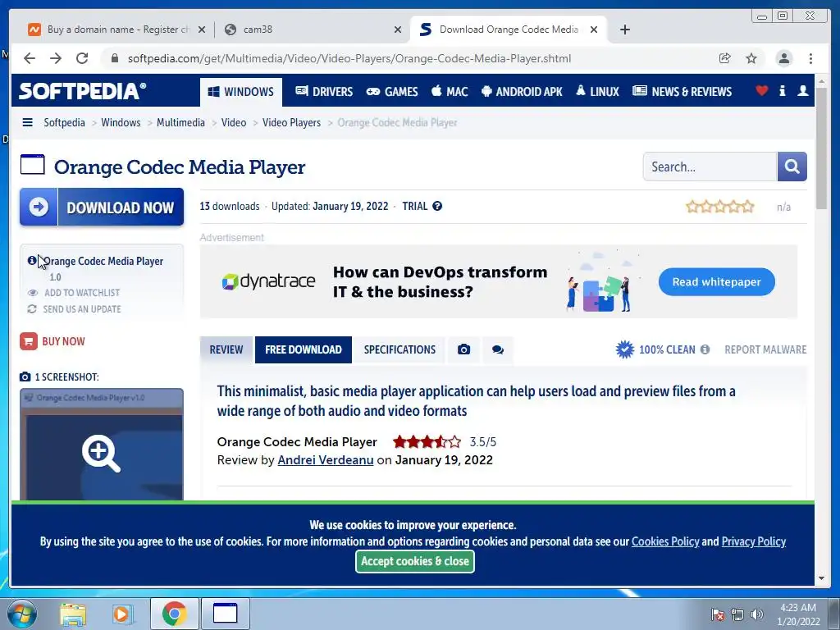
Task: Click the info icon beside Orange Codec Media Player
Action: [x=32, y=261]
